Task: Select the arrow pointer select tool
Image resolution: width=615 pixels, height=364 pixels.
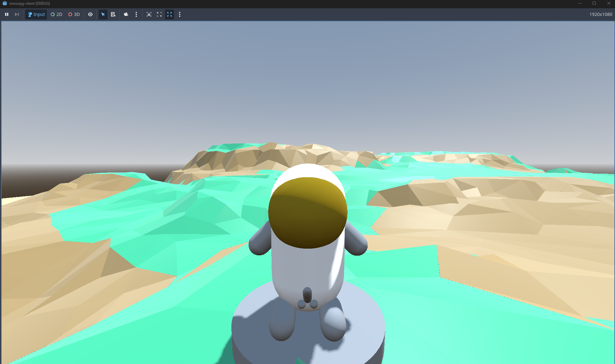Action: 103,14
